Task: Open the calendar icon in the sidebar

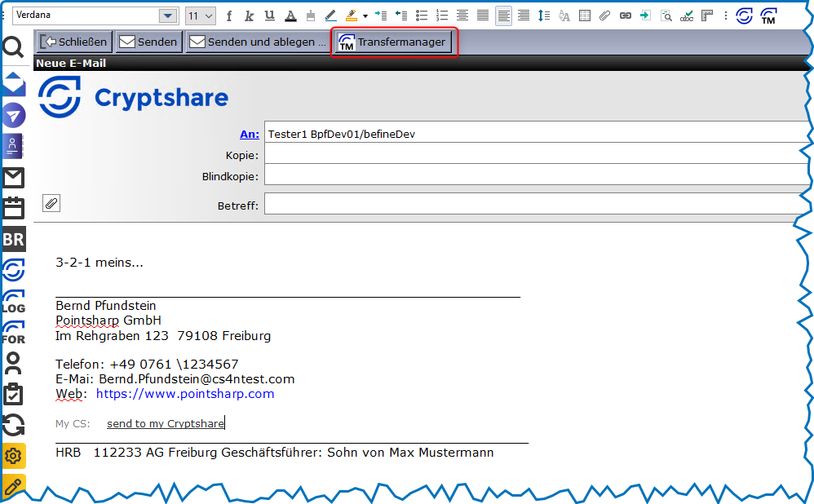Action: coord(13,207)
